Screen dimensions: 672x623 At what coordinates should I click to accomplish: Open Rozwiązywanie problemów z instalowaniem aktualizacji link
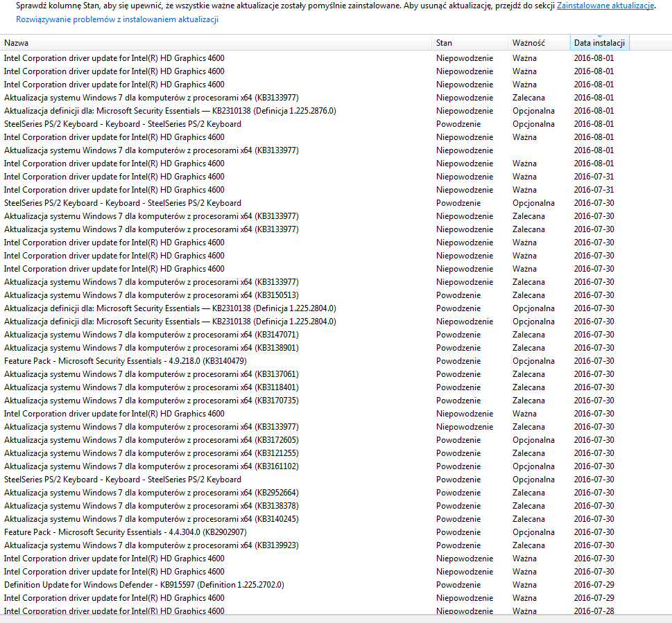point(117,19)
